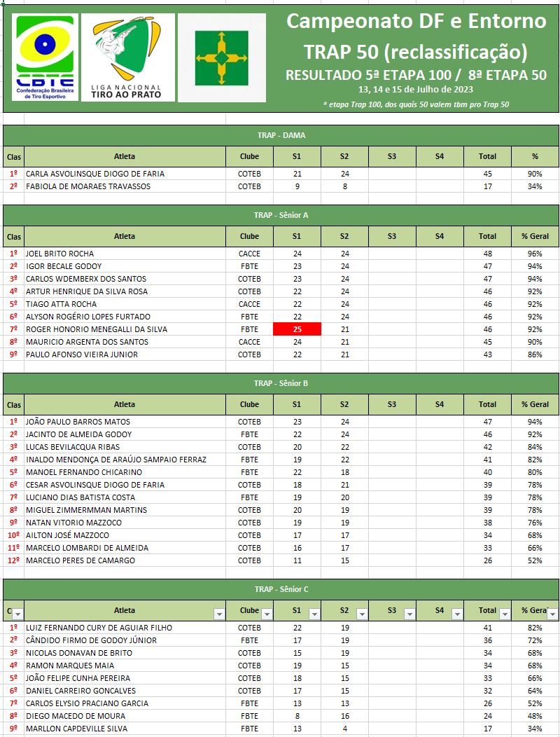
Task: Select cell INALDO MENDONÇA DE ARAÚJO SAMPAIO FERRAZ
Action: click(125, 460)
